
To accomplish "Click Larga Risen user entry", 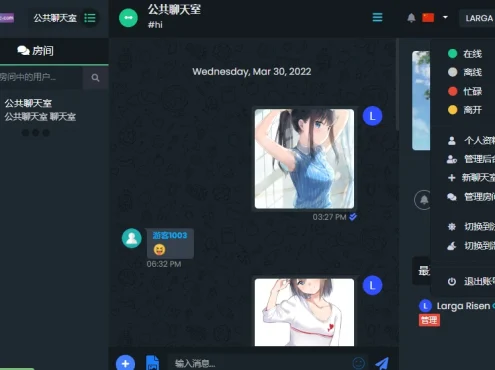I will pos(463,306).
